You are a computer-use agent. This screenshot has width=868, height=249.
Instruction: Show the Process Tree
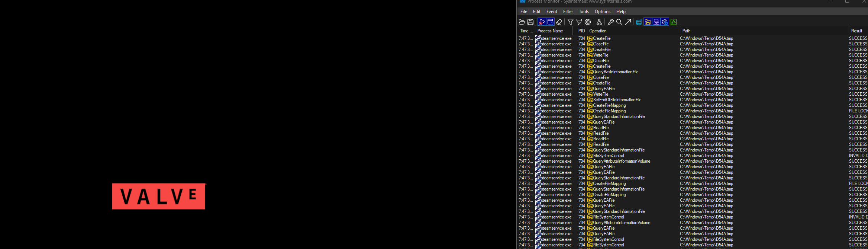click(x=599, y=22)
